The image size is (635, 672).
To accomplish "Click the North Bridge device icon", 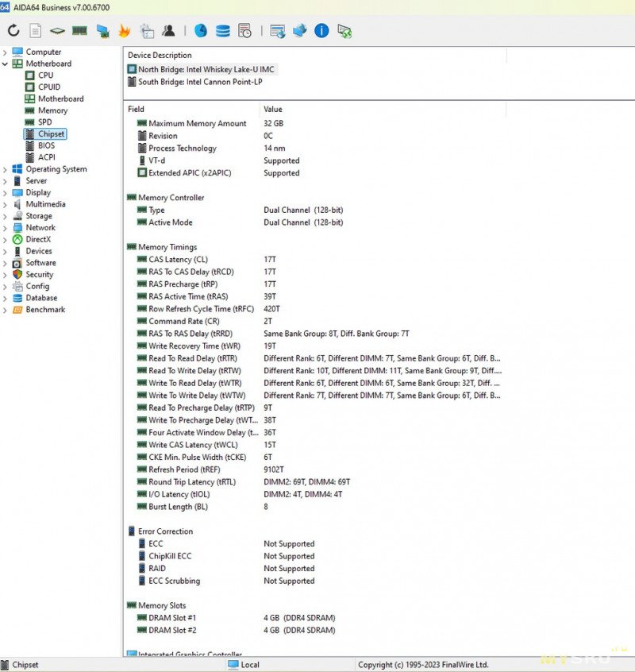I will coord(132,69).
